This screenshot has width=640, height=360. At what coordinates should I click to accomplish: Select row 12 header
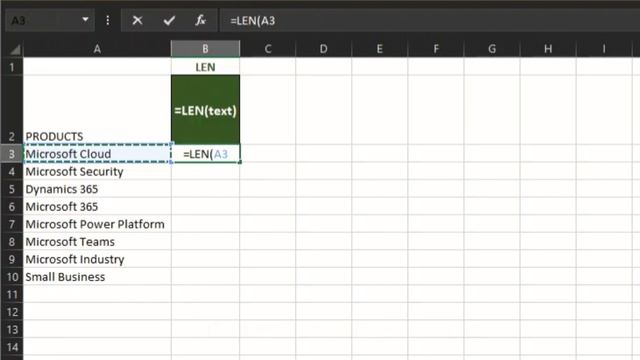12,312
